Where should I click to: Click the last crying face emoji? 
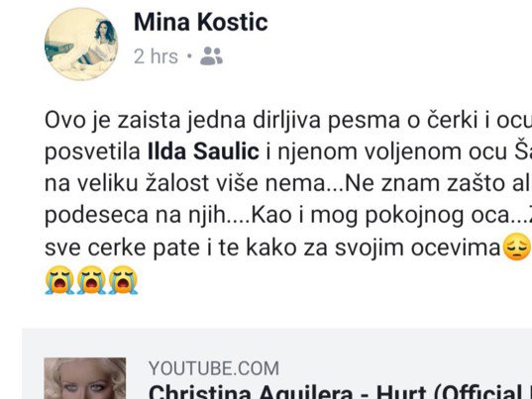(123, 280)
